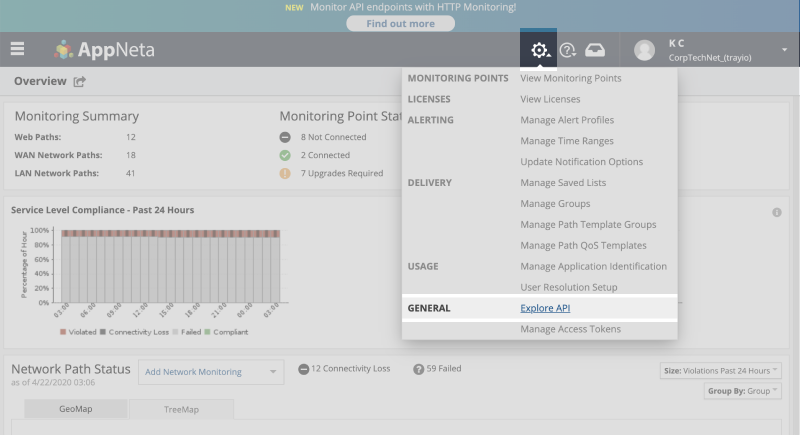Open the help question mark icon

pos(568,50)
